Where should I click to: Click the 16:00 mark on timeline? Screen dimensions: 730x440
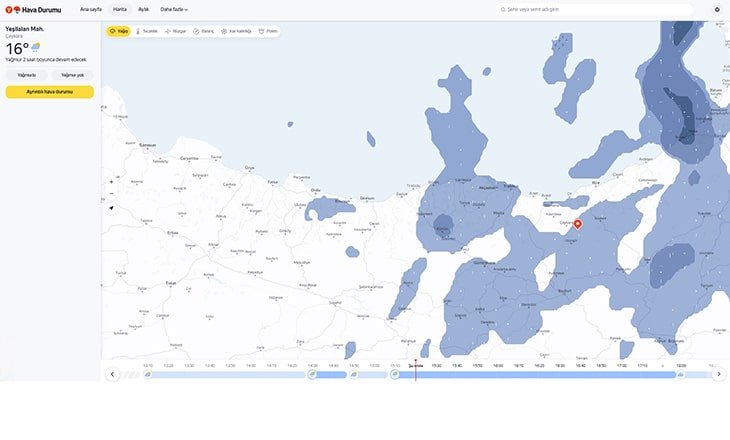(x=498, y=365)
